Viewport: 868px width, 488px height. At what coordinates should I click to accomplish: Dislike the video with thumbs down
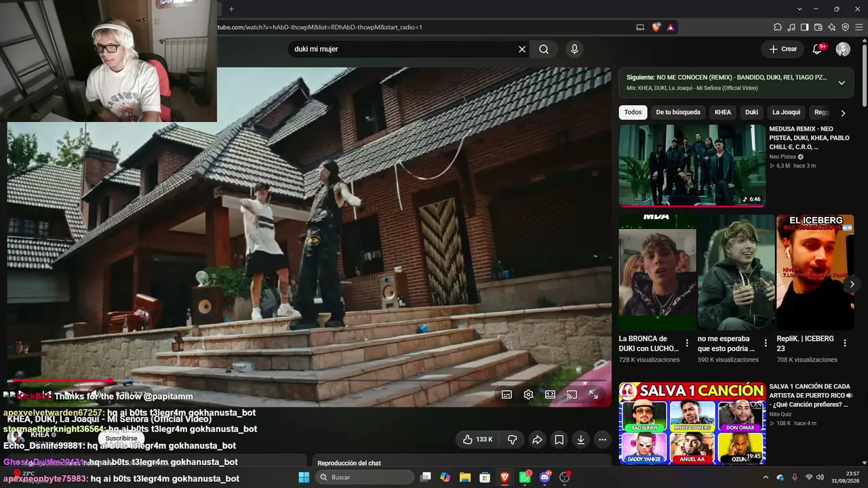(512, 440)
